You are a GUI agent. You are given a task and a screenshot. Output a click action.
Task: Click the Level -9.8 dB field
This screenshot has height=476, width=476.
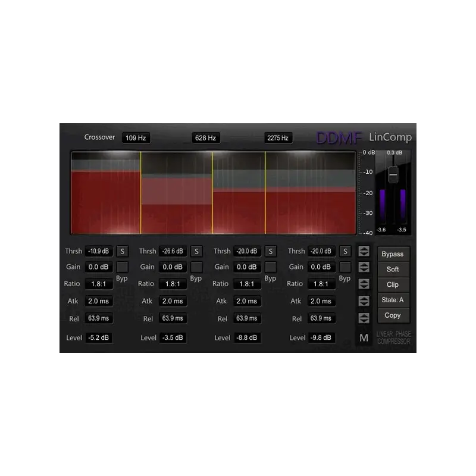pos(321,337)
